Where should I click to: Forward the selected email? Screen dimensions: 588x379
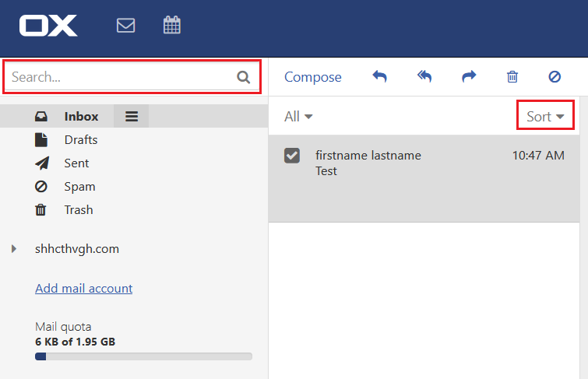coord(469,76)
